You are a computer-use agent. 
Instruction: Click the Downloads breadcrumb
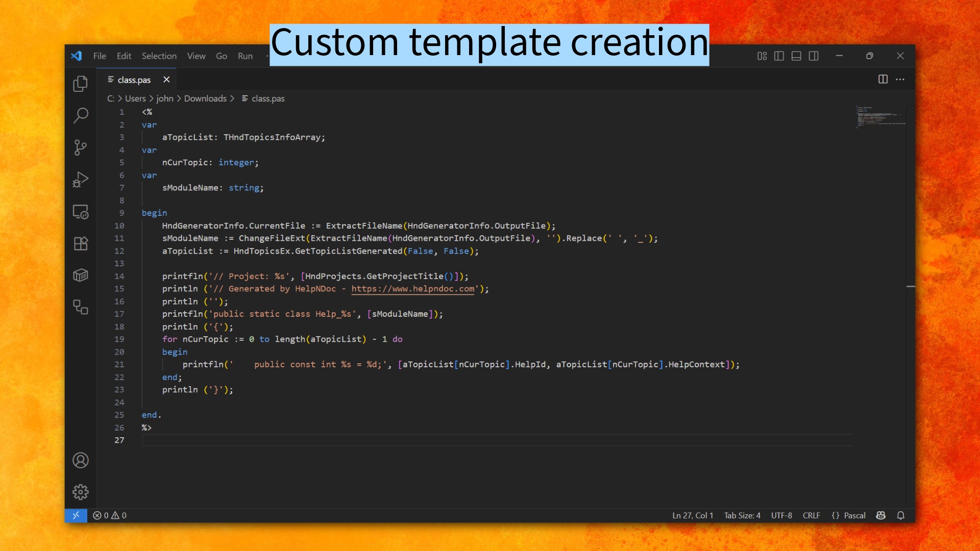[x=205, y=98]
